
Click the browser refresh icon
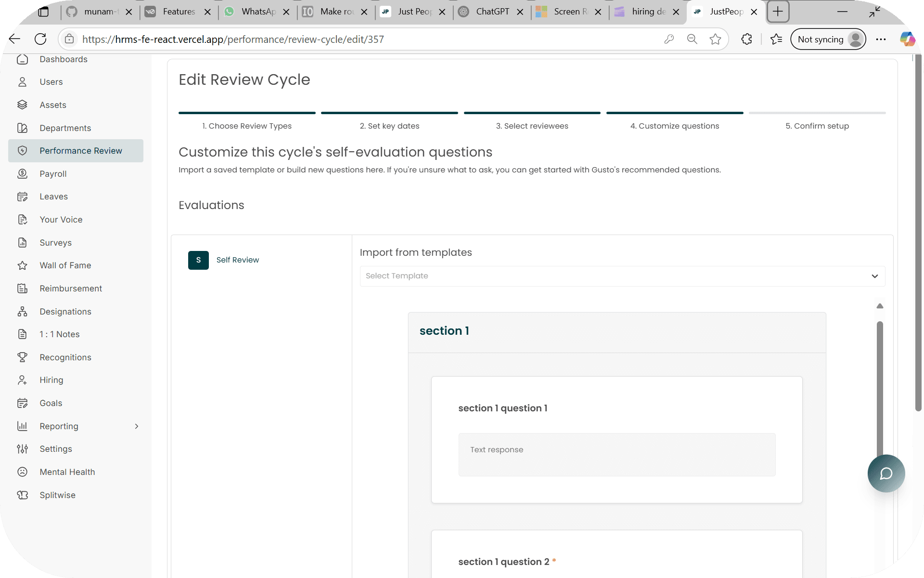click(40, 39)
